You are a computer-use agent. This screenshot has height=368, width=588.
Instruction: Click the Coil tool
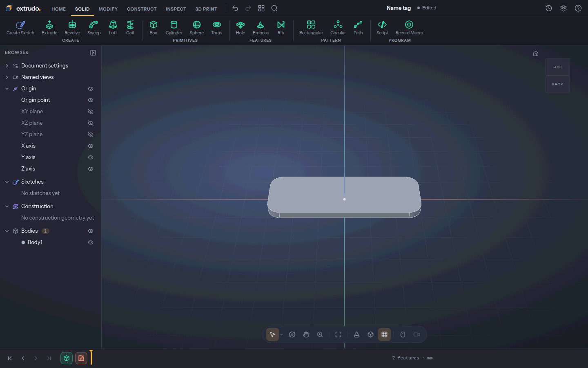130,28
